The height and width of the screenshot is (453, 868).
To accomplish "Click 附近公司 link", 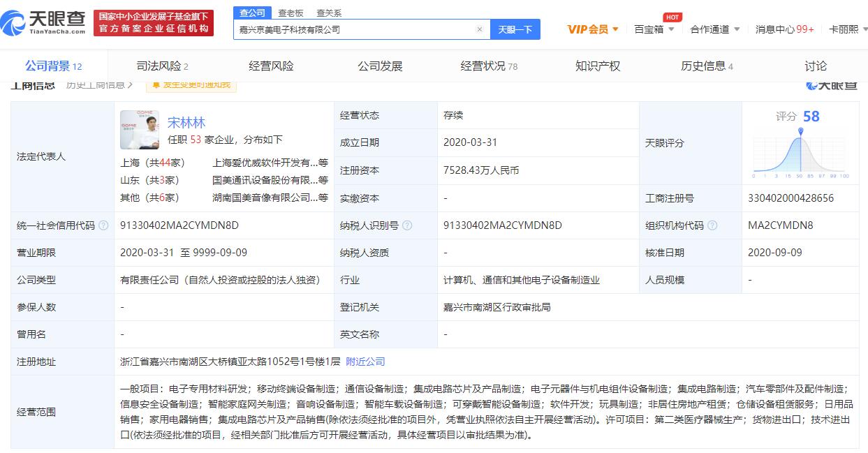I will (365, 362).
